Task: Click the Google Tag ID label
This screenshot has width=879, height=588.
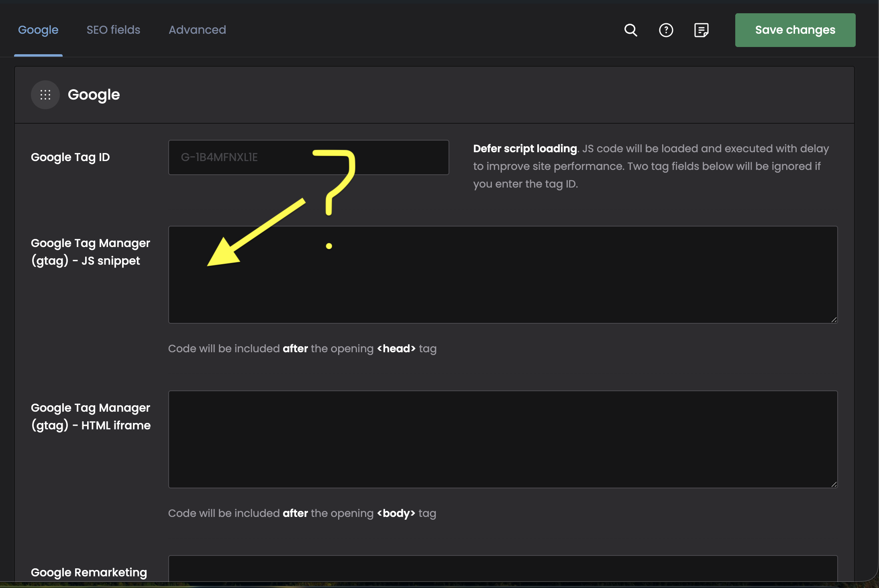Action: click(x=70, y=157)
